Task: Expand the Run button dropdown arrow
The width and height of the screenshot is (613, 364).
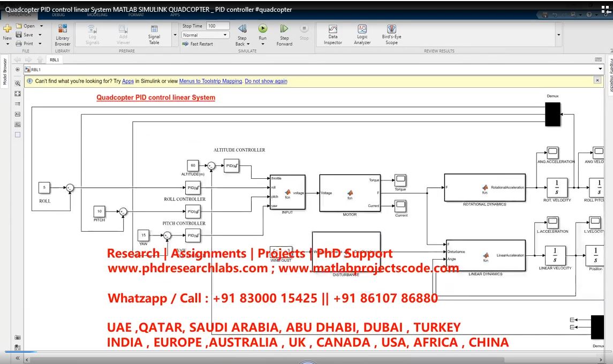Action: pos(263,44)
